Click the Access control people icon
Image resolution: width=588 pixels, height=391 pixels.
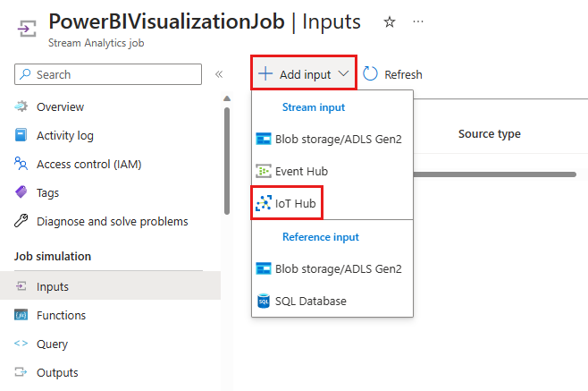pyautogui.click(x=21, y=164)
